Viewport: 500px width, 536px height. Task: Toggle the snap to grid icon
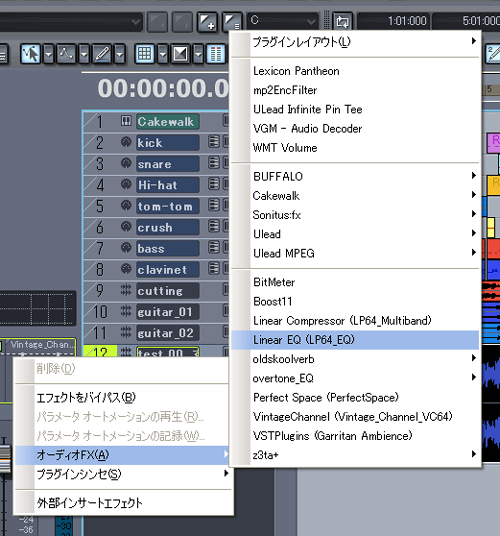point(145,54)
